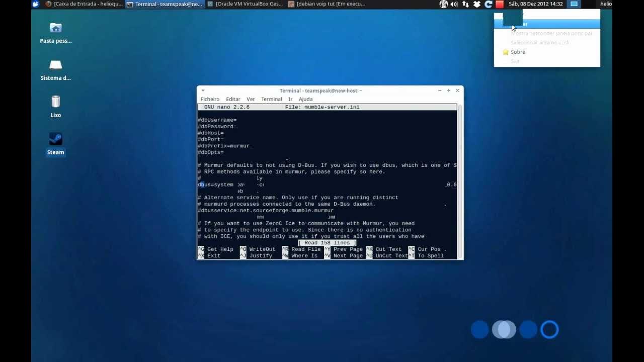Open the Ir menu in Terminal

290,99
